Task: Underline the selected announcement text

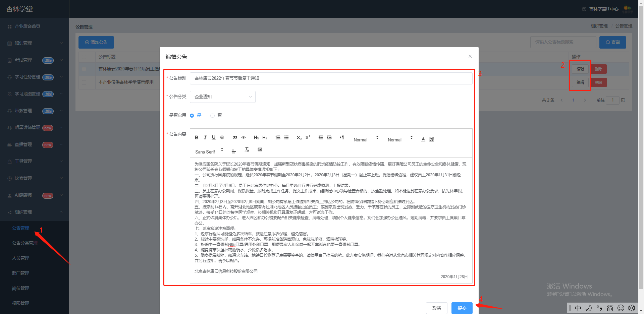Action: pyautogui.click(x=214, y=137)
